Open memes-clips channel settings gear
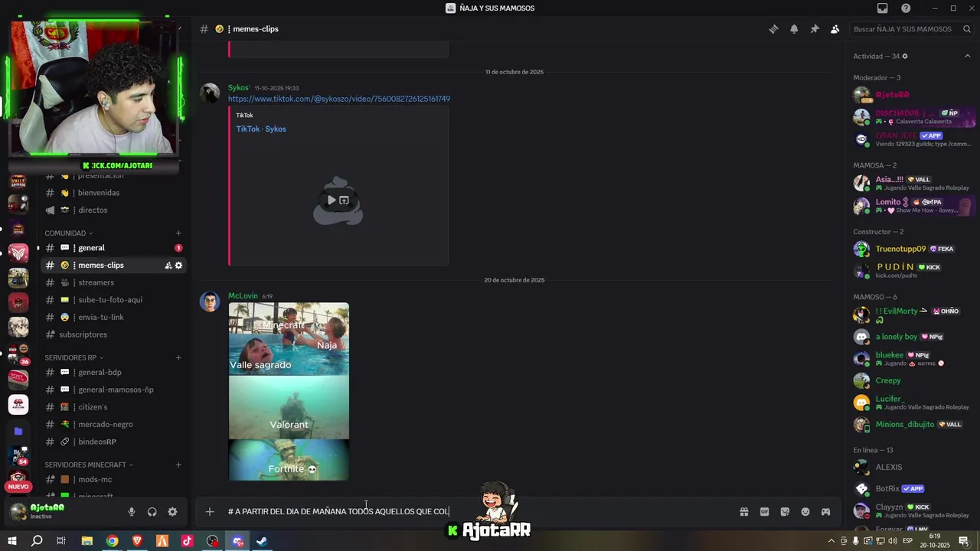The width and height of the screenshot is (980, 551). (x=178, y=266)
